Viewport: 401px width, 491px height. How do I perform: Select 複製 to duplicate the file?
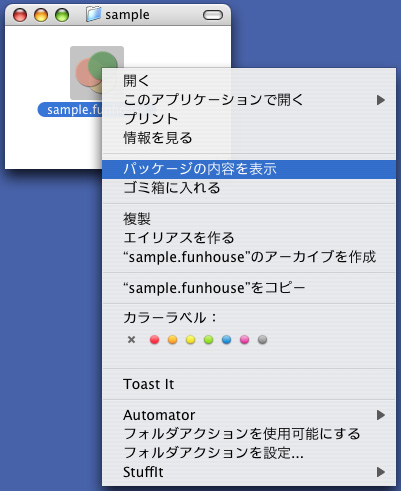(x=249, y=219)
